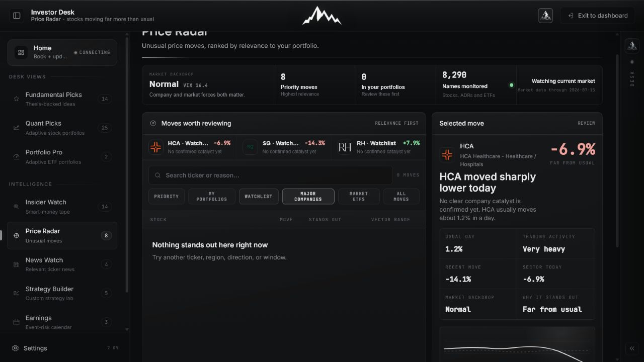Click the radar icon beside Moves worth reviewing

pos(153,123)
